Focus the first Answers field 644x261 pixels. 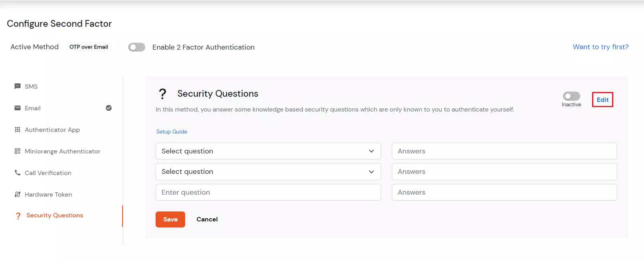504,151
